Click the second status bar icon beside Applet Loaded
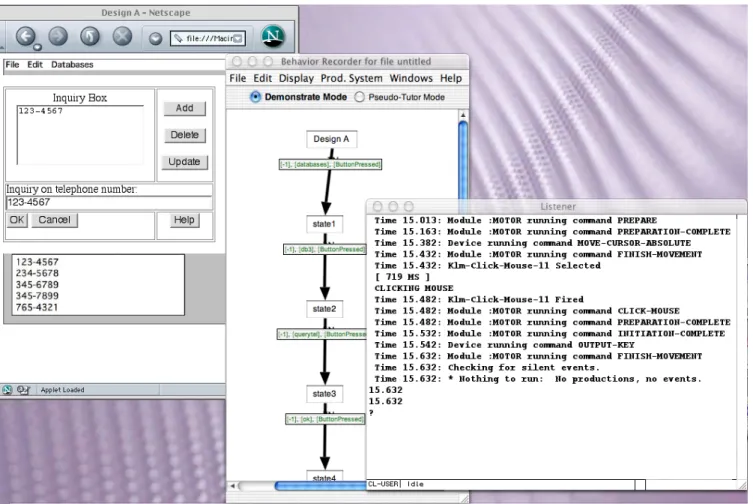 [x=23, y=390]
